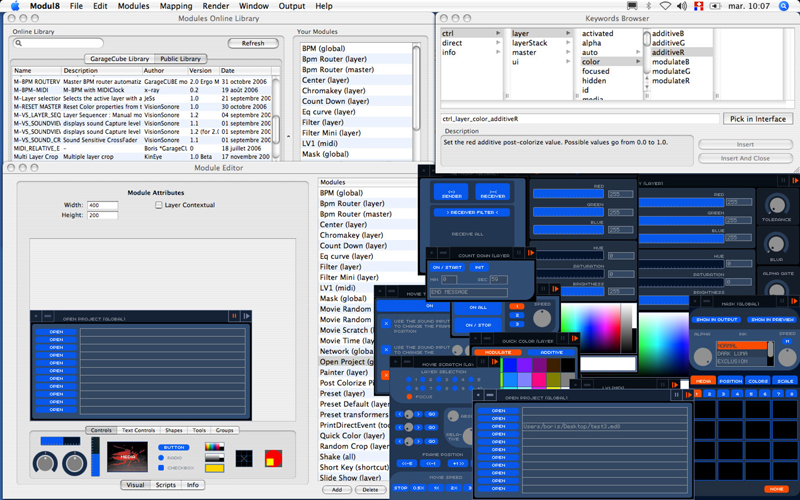The image size is (800, 500).
Task: Click the play icon on Quick Color module
Action: [574, 338]
